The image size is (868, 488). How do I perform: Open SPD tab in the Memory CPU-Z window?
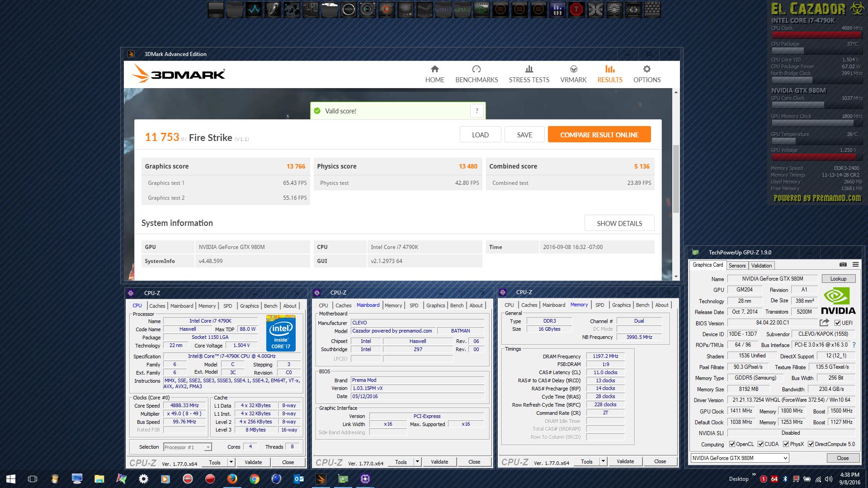(599, 305)
